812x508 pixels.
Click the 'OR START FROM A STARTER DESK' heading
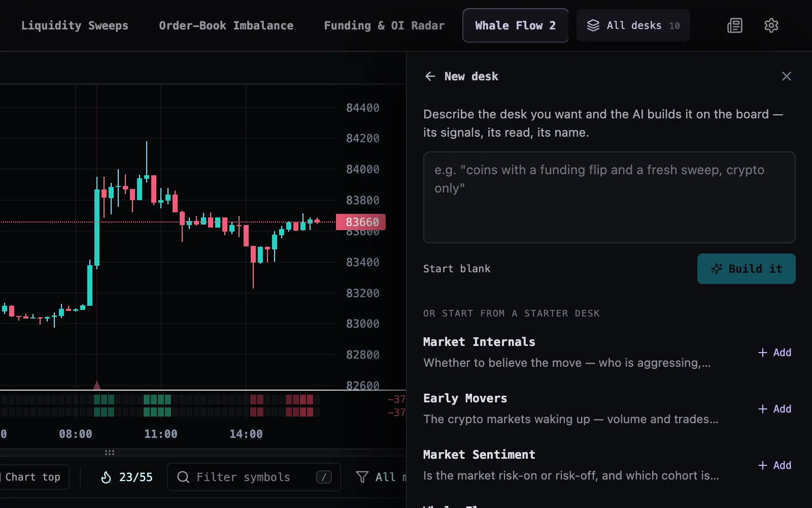tap(512, 313)
